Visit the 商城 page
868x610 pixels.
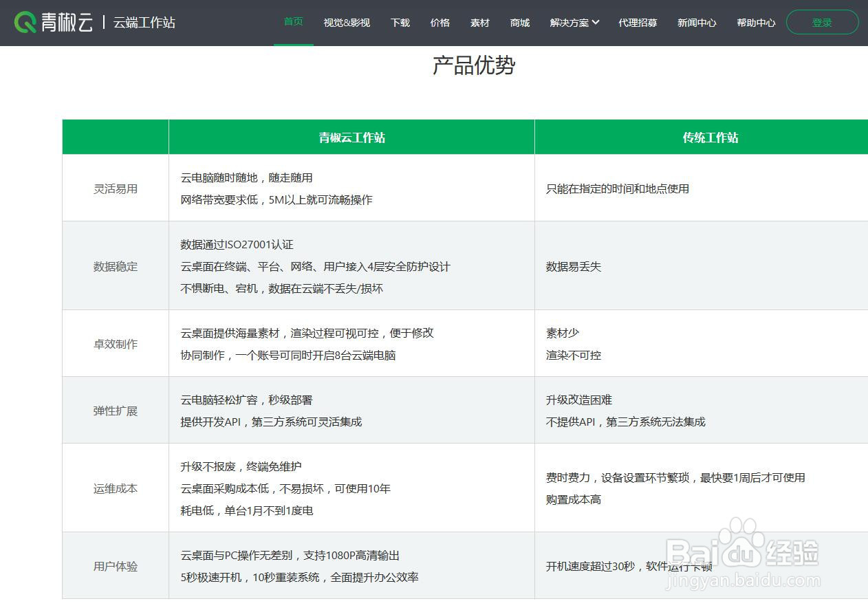tap(519, 22)
